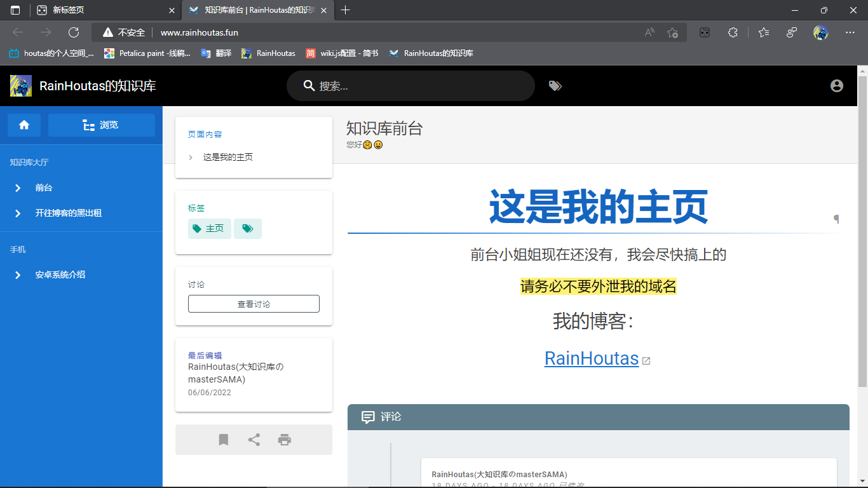The width and height of the screenshot is (868, 488).
Task: Click the page vertical scrollbar
Action: [x=862, y=232]
